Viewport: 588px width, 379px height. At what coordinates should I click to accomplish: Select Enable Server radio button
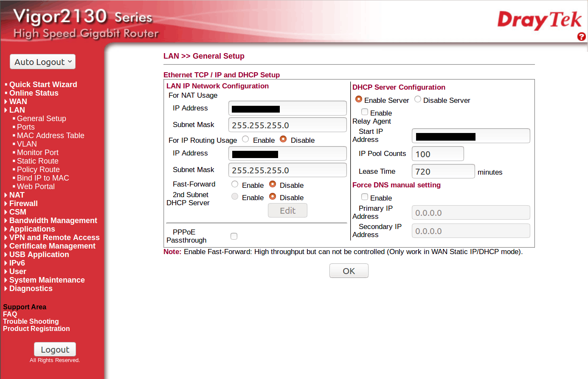point(359,99)
